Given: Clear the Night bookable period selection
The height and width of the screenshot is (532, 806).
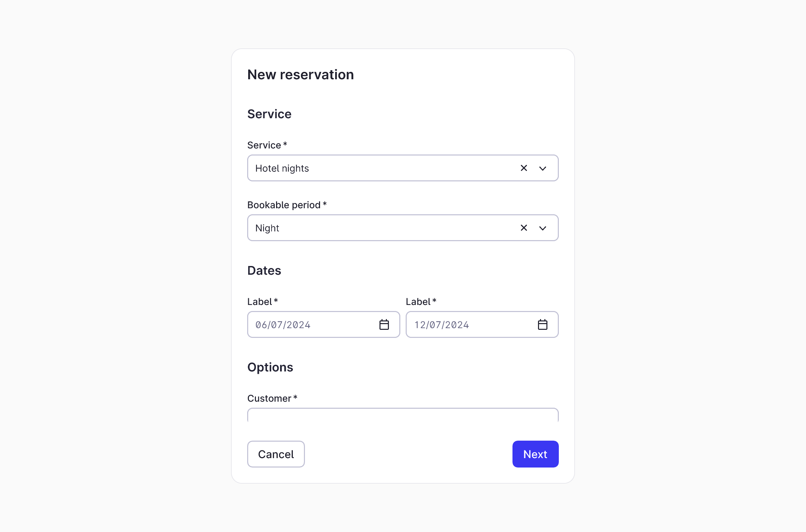Looking at the screenshot, I should click(x=524, y=228).
